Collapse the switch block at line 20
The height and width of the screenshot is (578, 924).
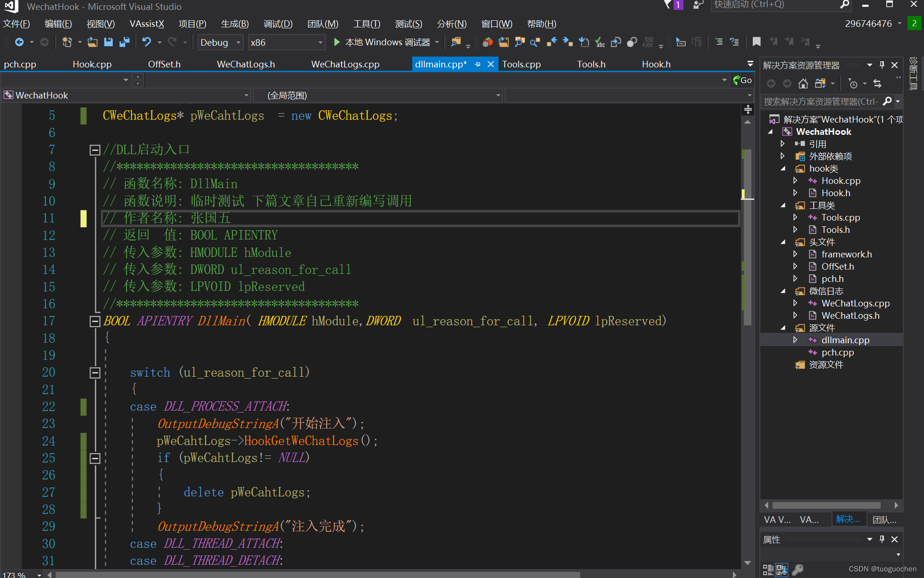[95, 373]
